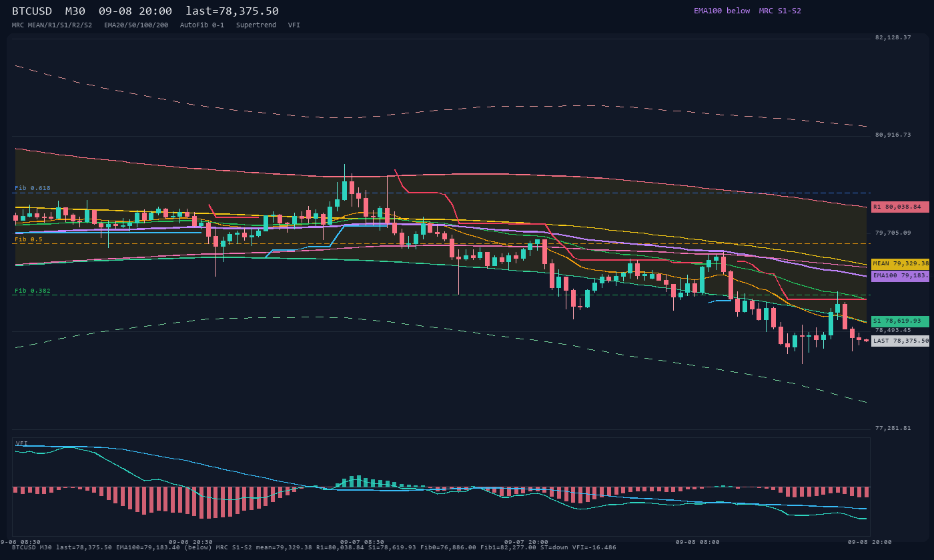Click the 78,493.45 price axis label
The image size is (934, 560).
[x=893, y=330]
